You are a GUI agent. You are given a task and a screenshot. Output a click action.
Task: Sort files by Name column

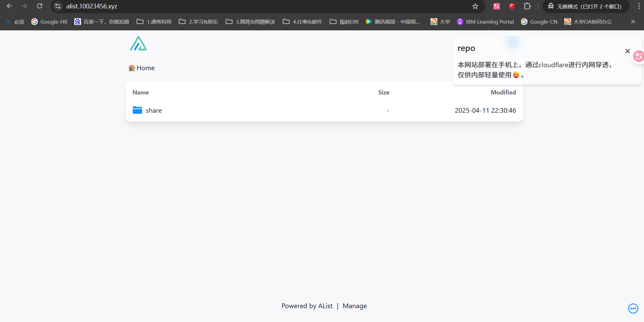[x=140, y=92]
